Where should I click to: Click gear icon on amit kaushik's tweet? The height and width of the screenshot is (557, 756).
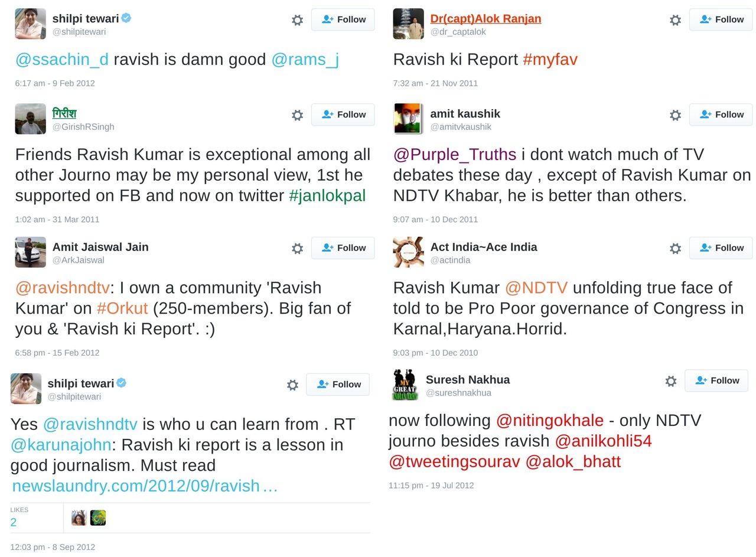tap(676, 115)
